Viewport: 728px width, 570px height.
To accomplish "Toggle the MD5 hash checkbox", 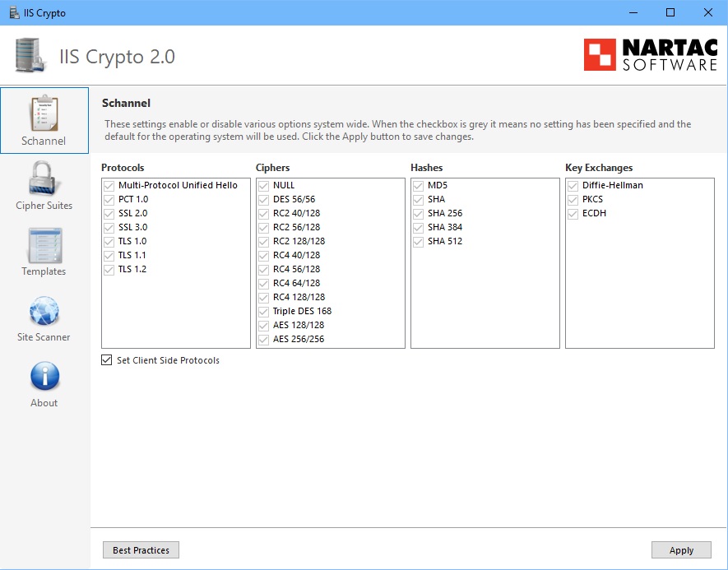I will click(419, 186).
